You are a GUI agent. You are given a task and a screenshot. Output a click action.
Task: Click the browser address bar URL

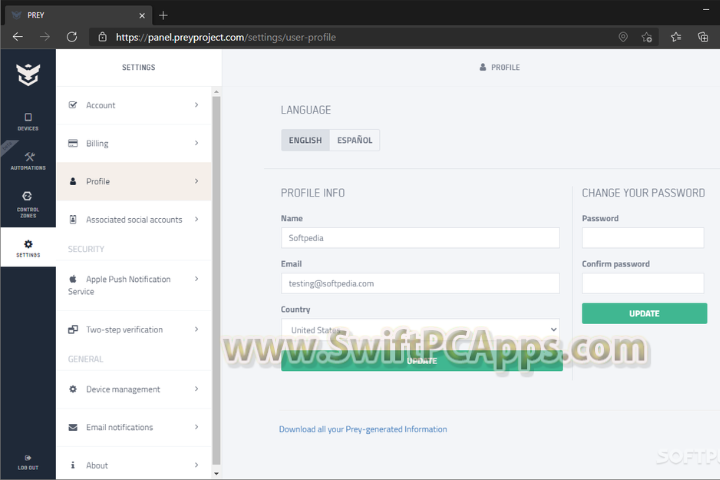(225, 37)
